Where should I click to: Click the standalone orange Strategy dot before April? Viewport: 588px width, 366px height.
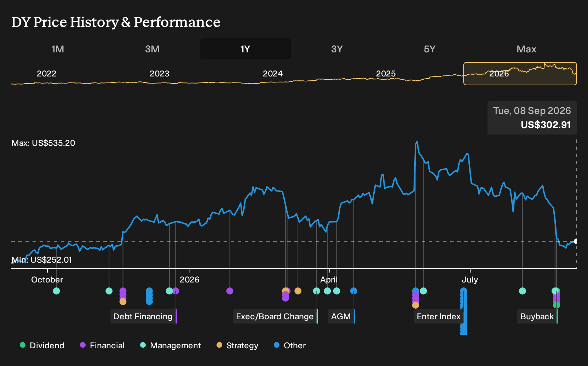coord(298,291)
